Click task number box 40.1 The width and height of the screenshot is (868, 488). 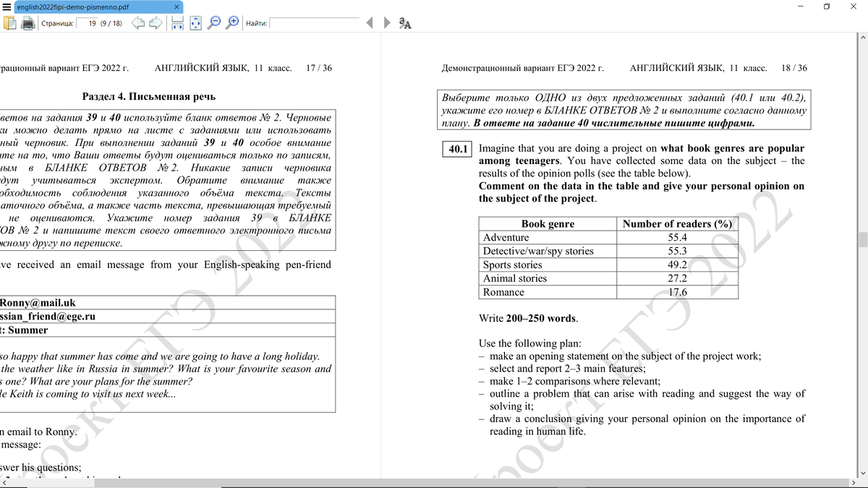point(457,149)
